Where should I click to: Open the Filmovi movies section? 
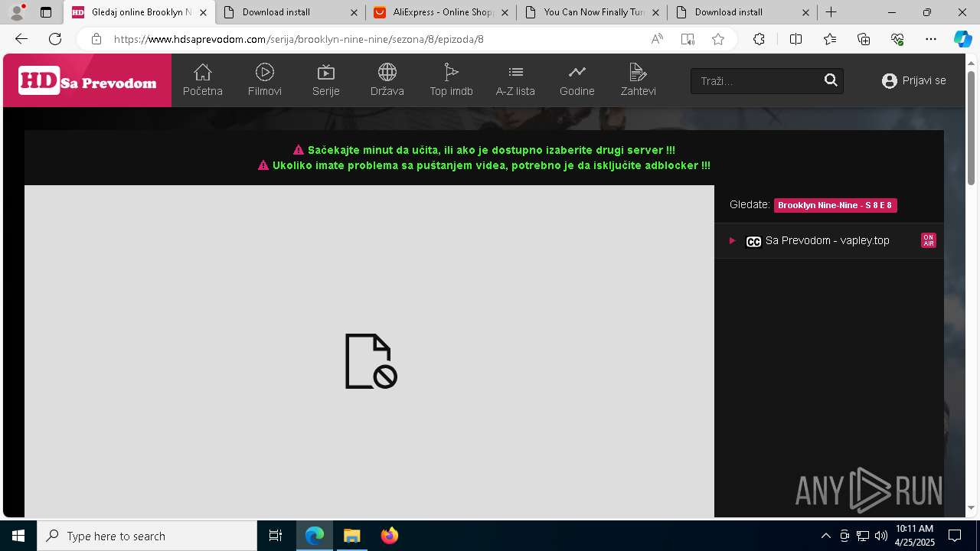(x=265, y=80)
